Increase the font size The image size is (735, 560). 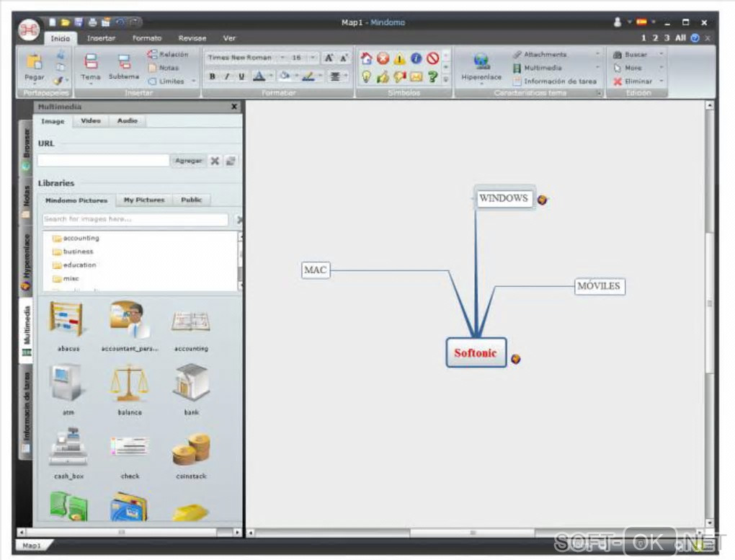(329, 58)
